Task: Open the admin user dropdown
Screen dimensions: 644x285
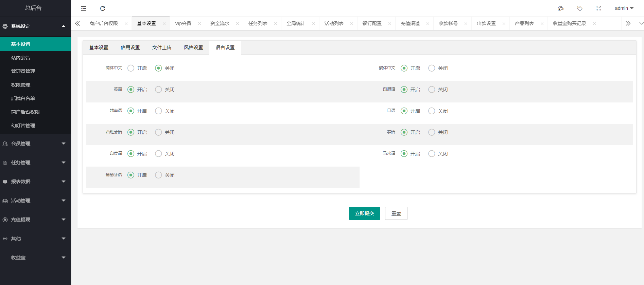Action: pos(624,8)
